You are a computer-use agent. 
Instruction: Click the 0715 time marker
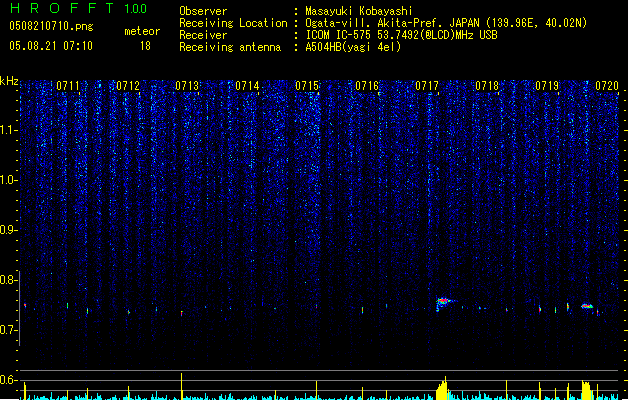point(307,86)
